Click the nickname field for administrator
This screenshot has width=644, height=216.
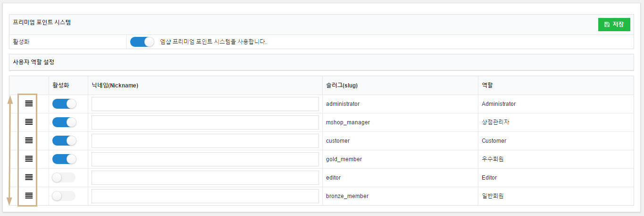(205, 104)
